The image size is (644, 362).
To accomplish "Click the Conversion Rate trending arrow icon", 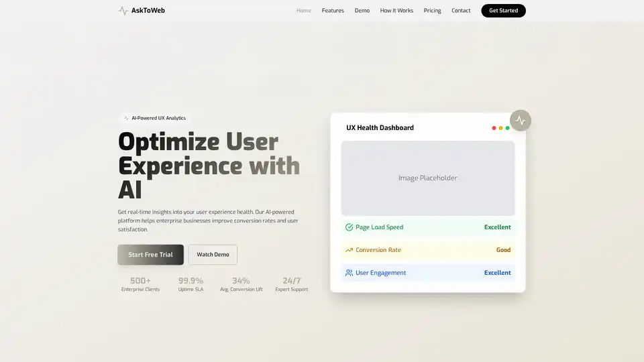I will (349, 250).
